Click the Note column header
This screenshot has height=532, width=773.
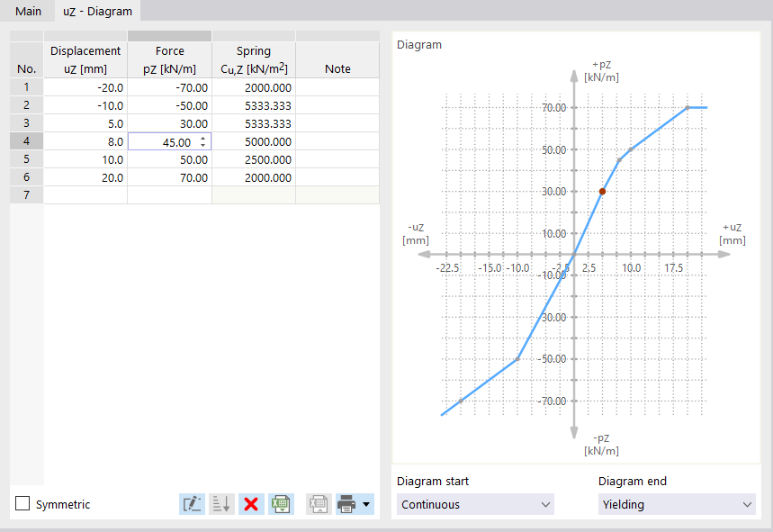click(337, 59)
